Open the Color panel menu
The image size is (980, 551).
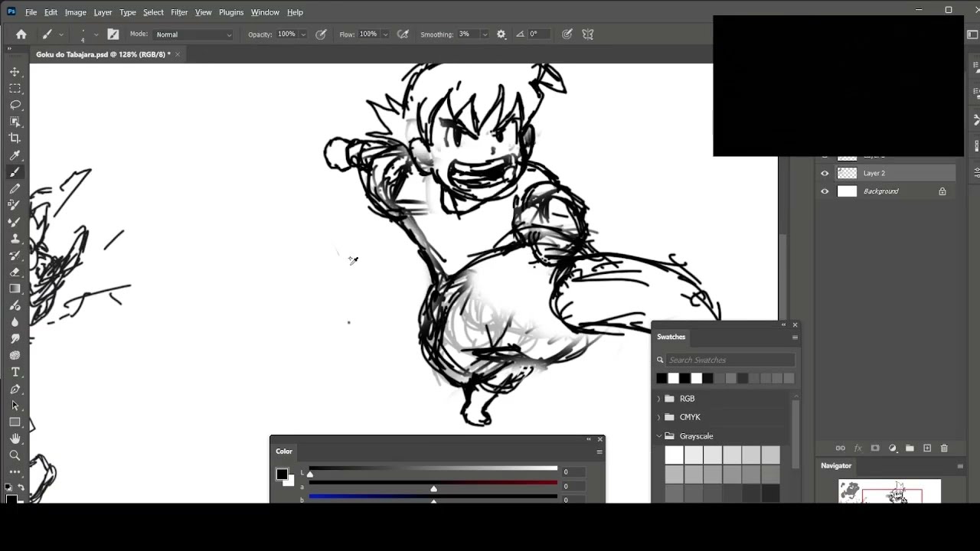599,452
